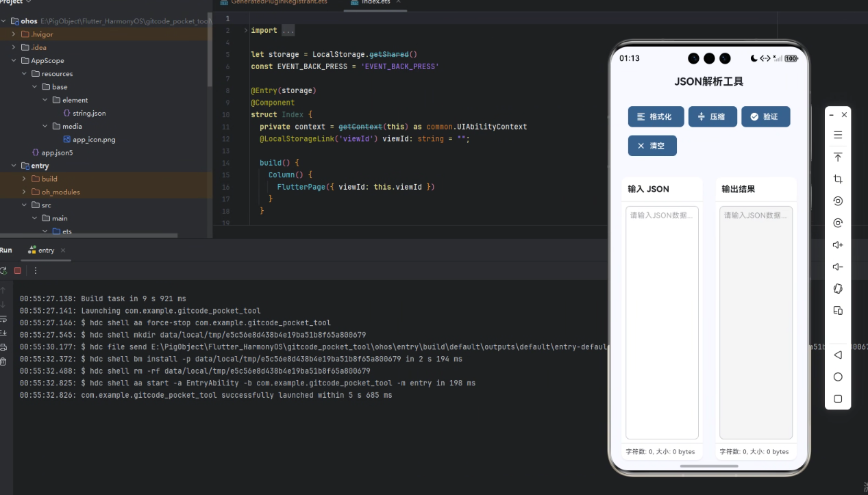Click the console up arrow icon
The height and width of the screenshot is (495, 868).
(x=3, y=290)
